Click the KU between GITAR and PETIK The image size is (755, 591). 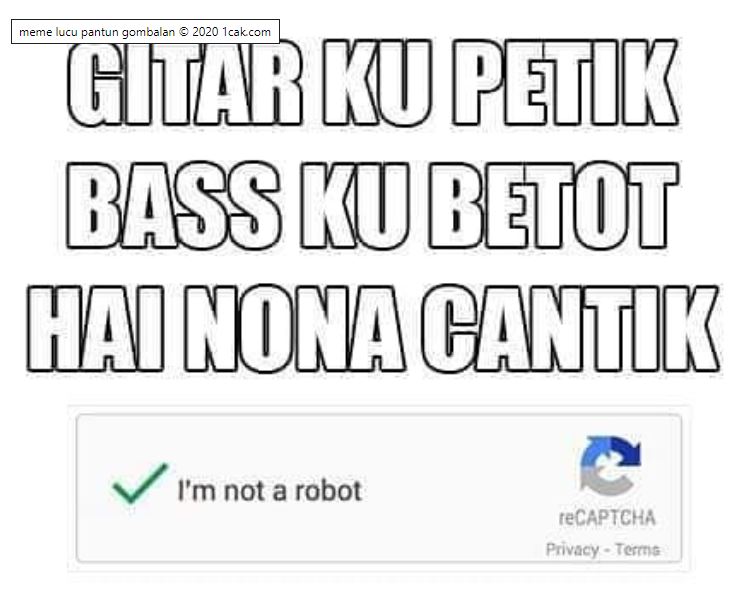[377, 83]
